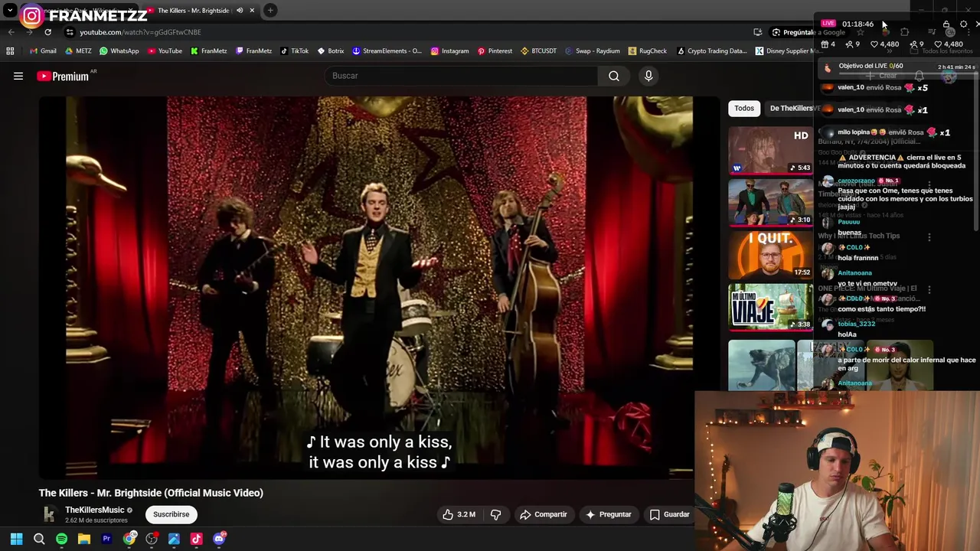Viewport: 980px width, 551px height.
Task: Share the video via Compartir
Action: (544, 514)
